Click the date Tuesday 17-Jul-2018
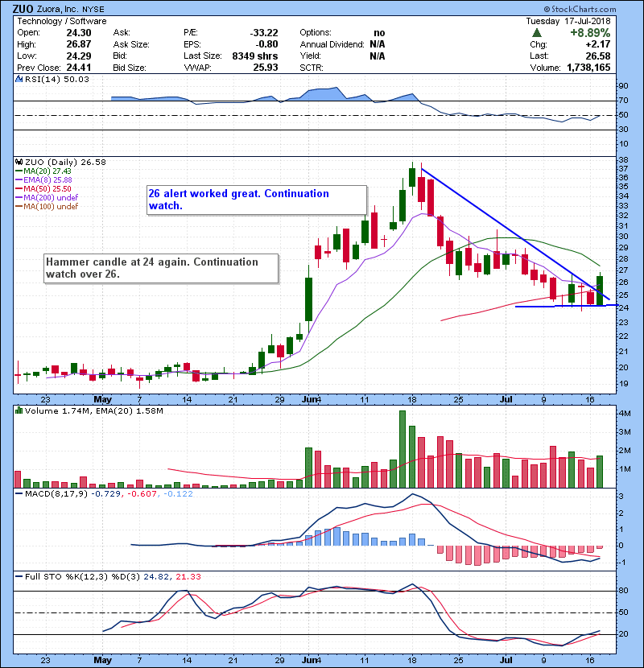 pos(568,21)
